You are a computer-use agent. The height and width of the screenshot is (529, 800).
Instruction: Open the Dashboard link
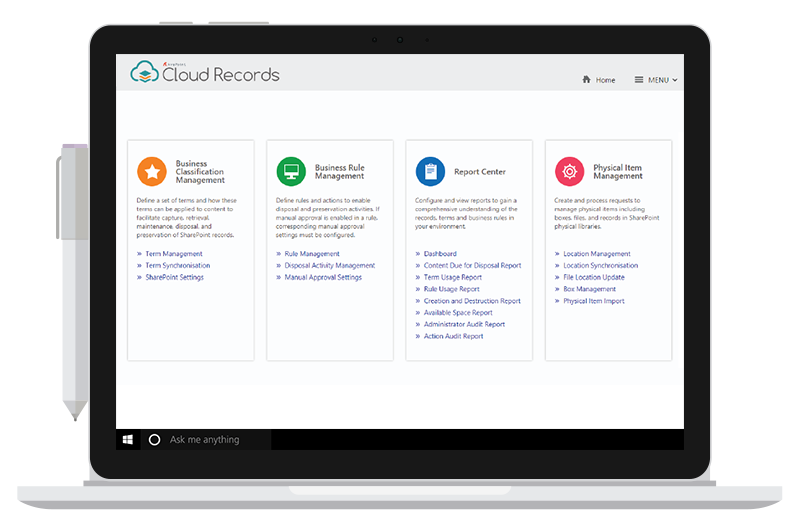(x=440, y=254)
